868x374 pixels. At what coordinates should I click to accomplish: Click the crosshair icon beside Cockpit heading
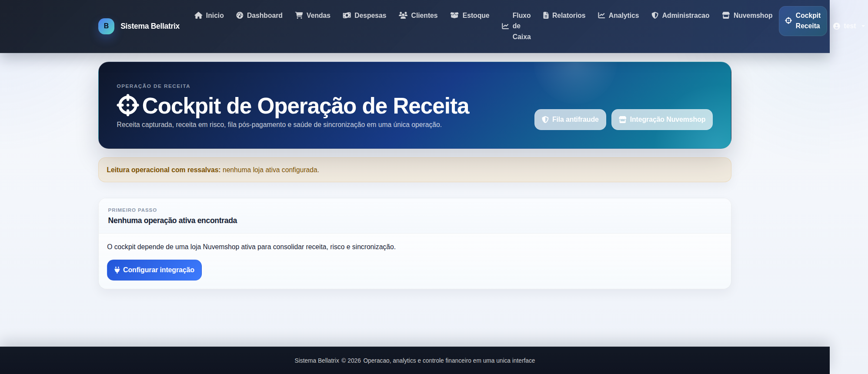coord(128,105)
